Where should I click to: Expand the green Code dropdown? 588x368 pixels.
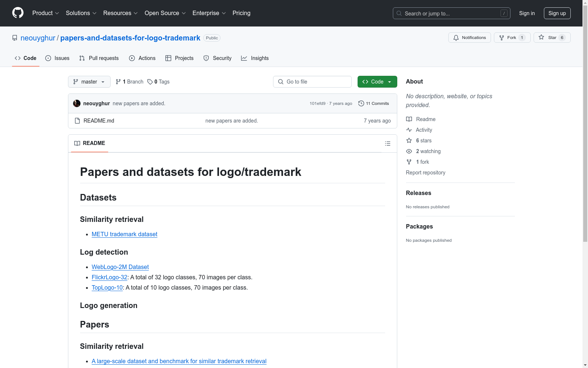click(377, 82)
